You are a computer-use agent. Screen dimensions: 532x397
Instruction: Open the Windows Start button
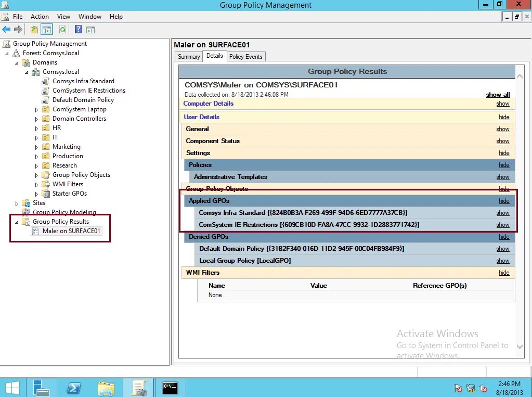click(x=12, y=388)
